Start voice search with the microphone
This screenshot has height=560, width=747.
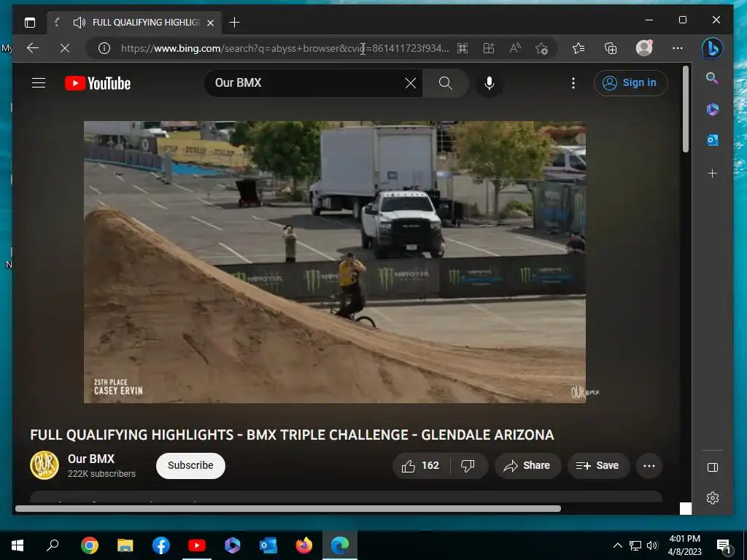489,83
